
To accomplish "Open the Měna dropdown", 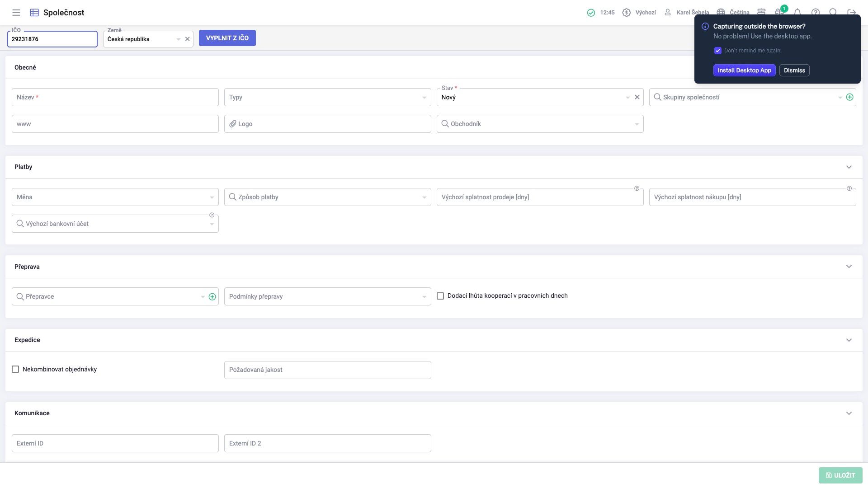I will tap(115, 197).
